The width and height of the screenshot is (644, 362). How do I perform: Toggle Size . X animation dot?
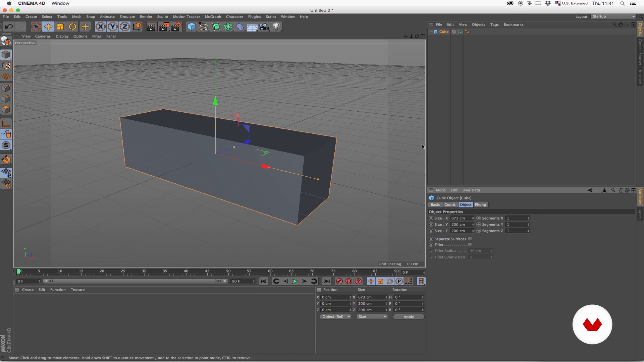[431, 218]
